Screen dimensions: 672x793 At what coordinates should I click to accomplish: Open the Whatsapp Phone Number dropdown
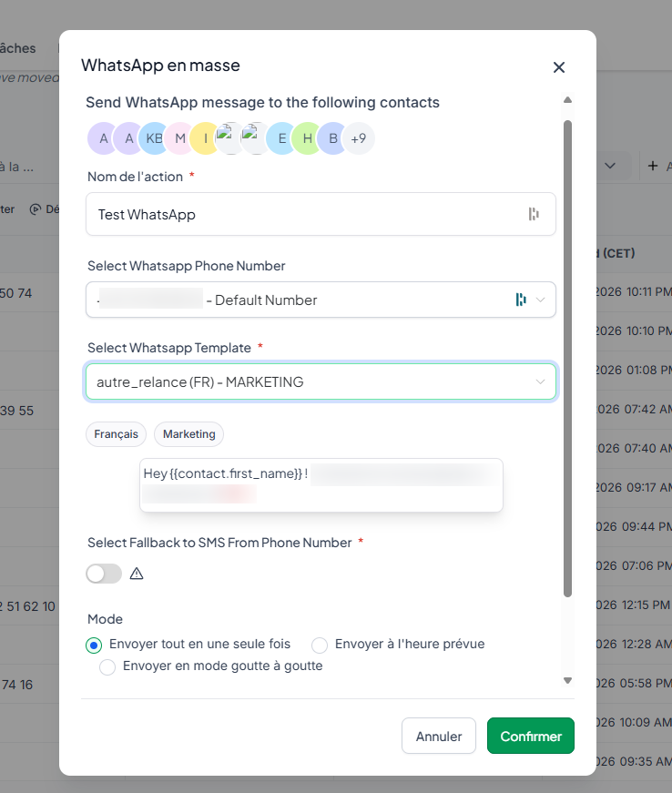click(321, 300)
